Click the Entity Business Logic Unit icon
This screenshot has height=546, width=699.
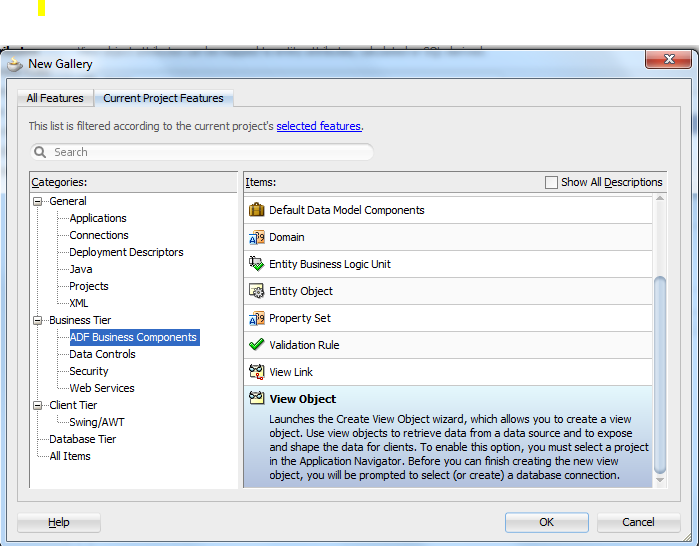(256, 264)
